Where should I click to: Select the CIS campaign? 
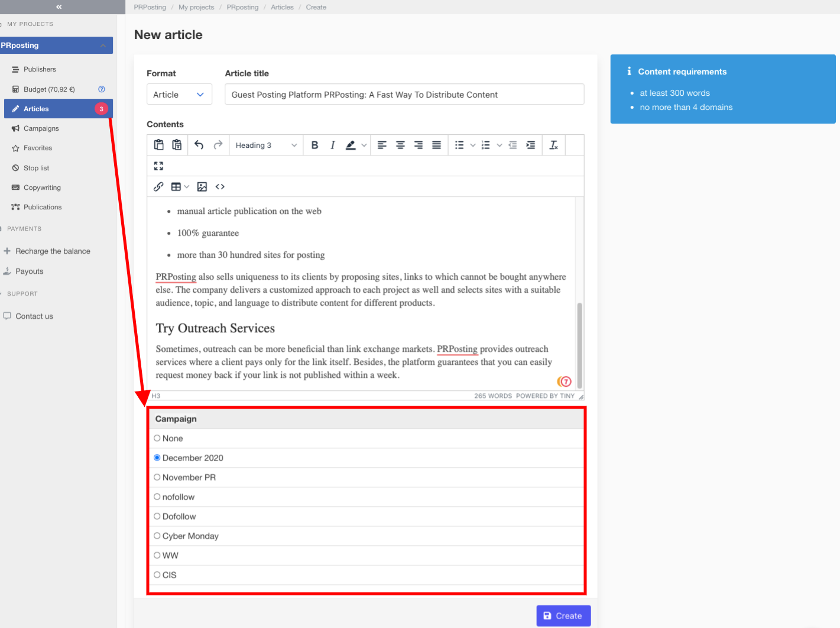[x=157, y=575]
